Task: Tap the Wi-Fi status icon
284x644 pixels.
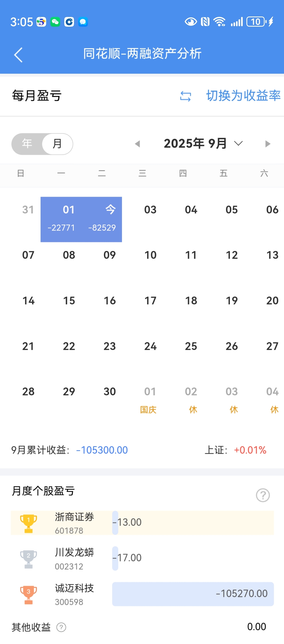Action: coord(219,22)
